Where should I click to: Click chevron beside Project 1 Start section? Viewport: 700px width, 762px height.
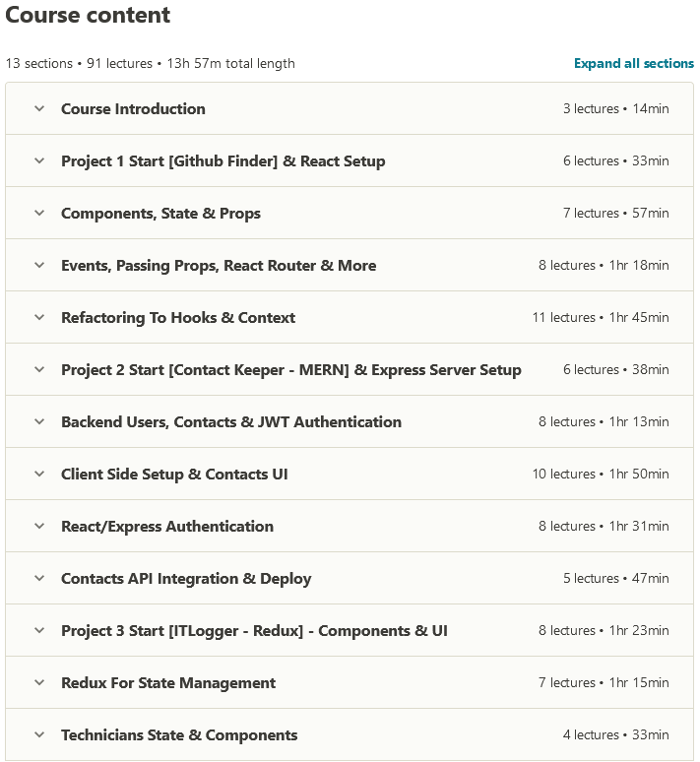point(39,161)
